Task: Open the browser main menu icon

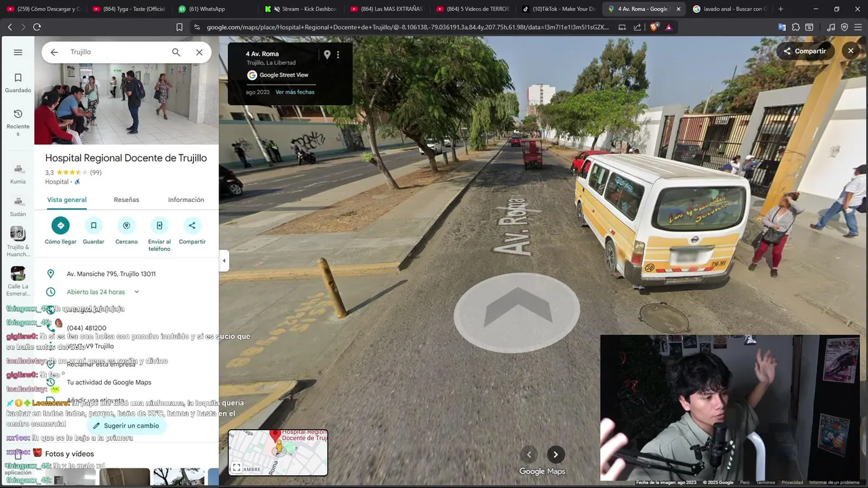Action: pos(858,27)
